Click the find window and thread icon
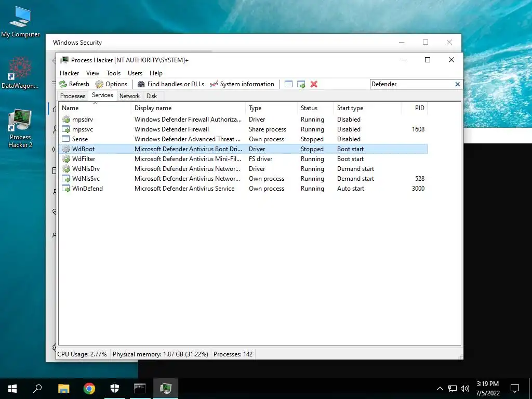The width and height of the screenshot is (532, 399). tap(301, 84)
